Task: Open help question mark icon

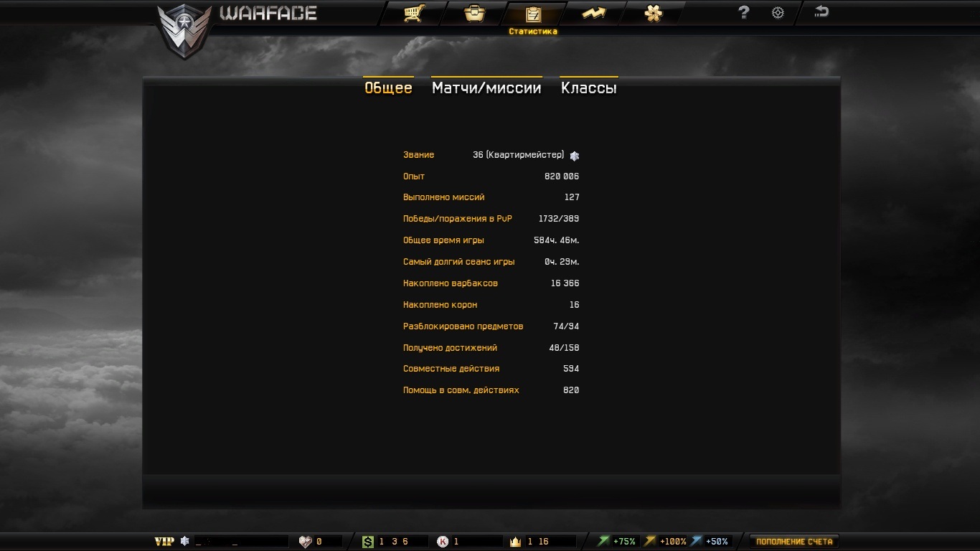Action: pyautogui.click(x=743, y=12)
